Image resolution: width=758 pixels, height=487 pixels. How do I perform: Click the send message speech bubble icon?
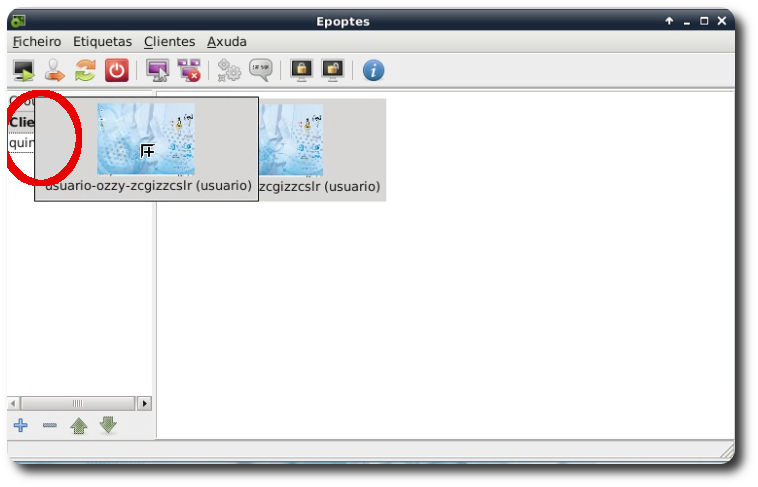(260, 70)
